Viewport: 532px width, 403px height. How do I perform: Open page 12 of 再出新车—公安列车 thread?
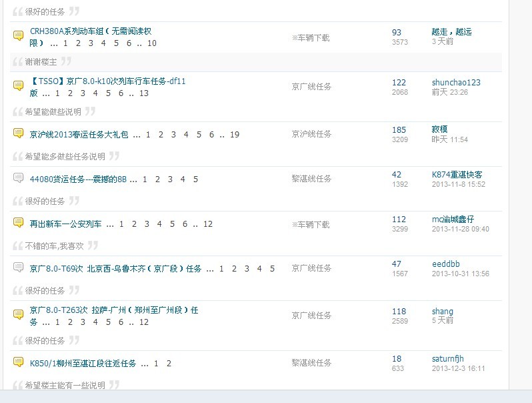[x=208, y=224]
